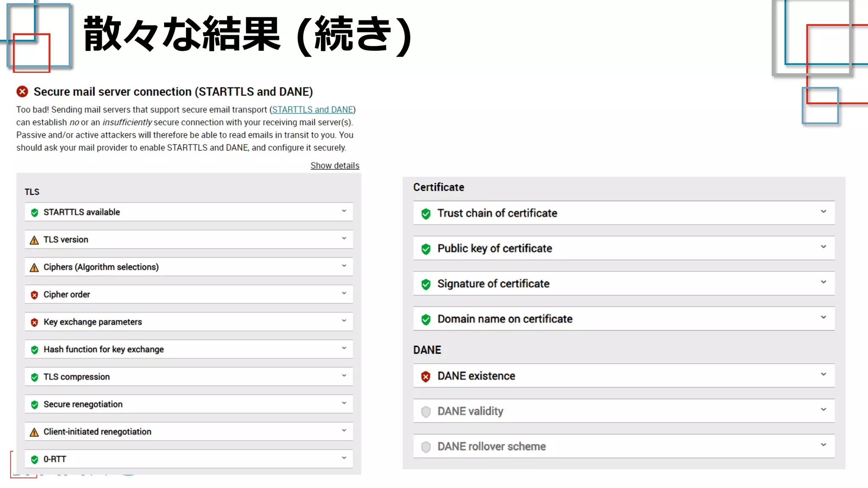Viewport: 868px width, 488px height.
Task: Expand DANE rollover scheme chevron
Action: pyautogui.click(x=823, y=445)
